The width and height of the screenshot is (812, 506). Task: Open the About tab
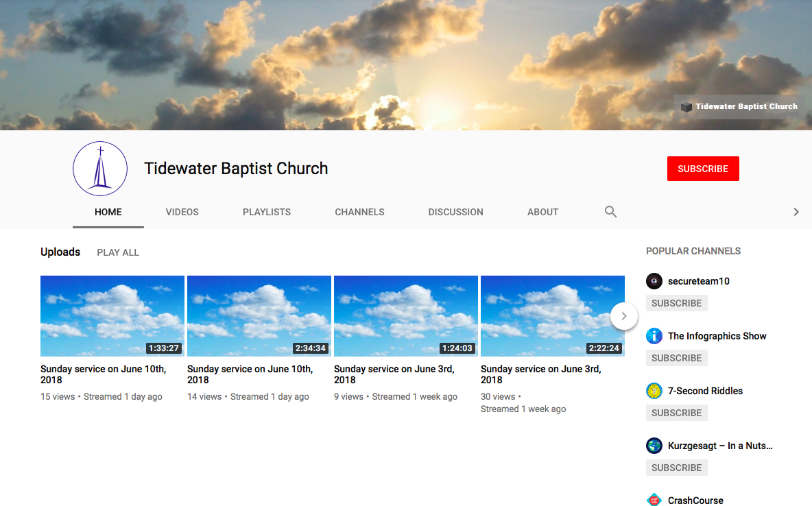542,212
